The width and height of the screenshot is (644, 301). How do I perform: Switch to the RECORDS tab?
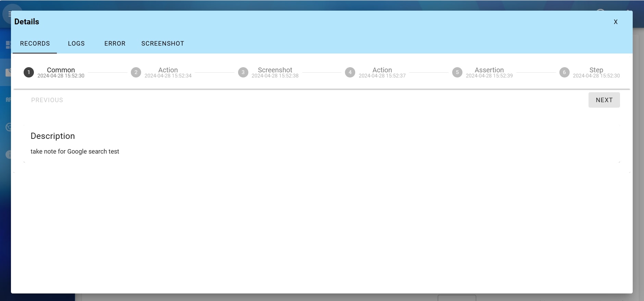tap(35, 44)
